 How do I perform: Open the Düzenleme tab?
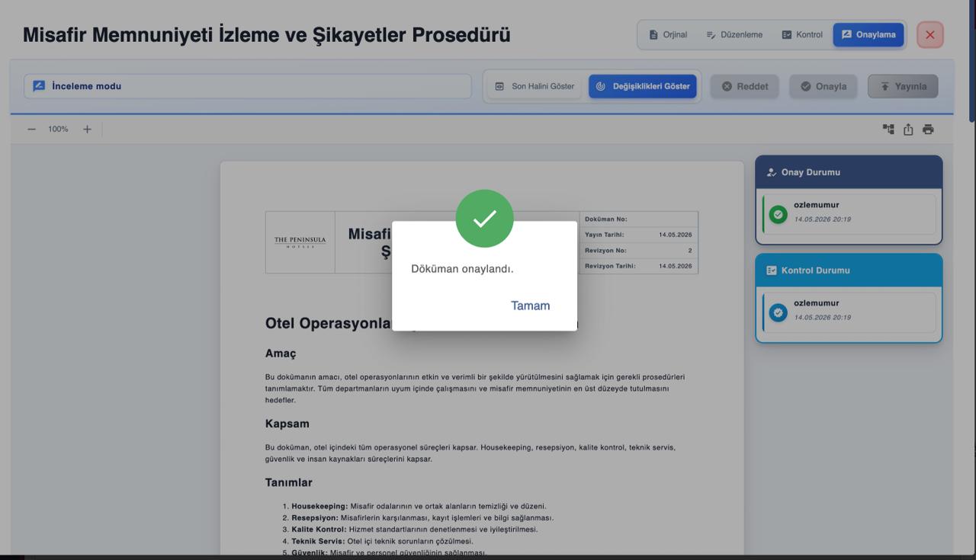(x=734, y=34)
